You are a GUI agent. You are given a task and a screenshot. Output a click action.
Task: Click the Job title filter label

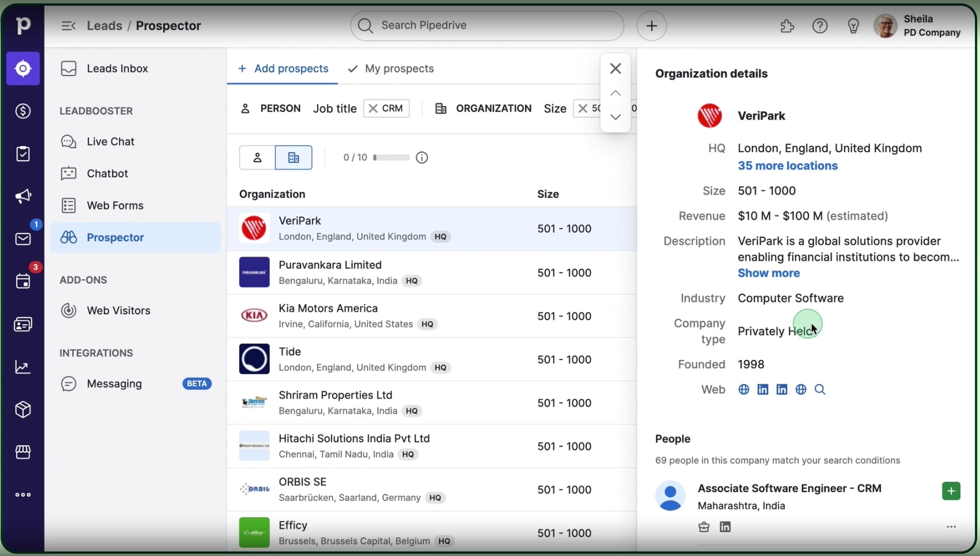tap(334, 109)
